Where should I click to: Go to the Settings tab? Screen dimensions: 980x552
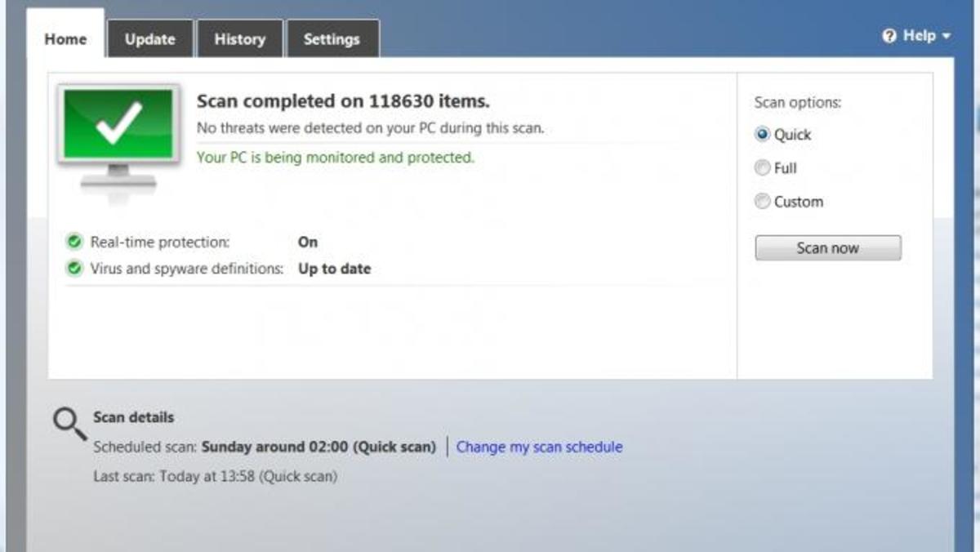pos(331,39)
